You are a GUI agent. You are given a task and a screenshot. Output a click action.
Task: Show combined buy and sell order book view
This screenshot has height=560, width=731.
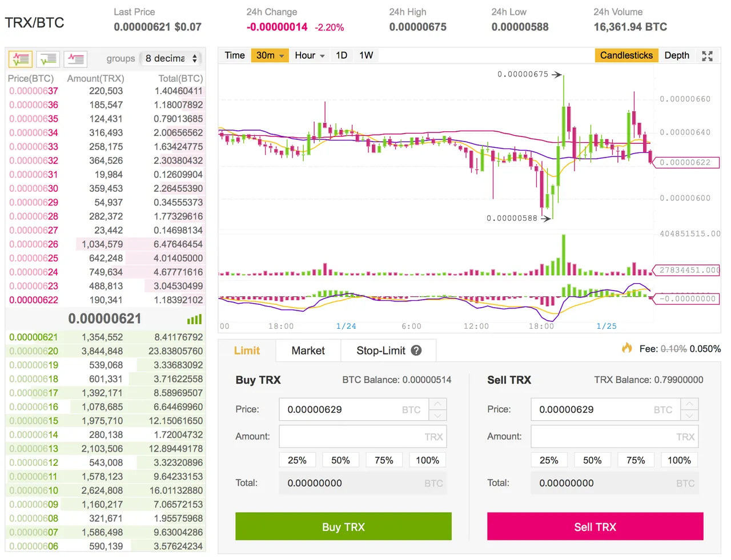click(x=21, y=58)
